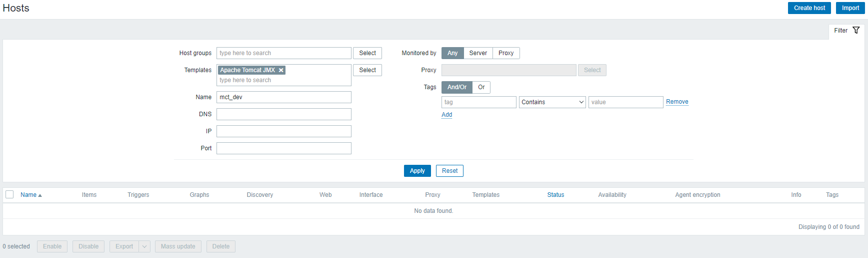The width and height of the screenshot is (868, 258).
Task: Click the Hosts page title
Action: pos(16,8)
